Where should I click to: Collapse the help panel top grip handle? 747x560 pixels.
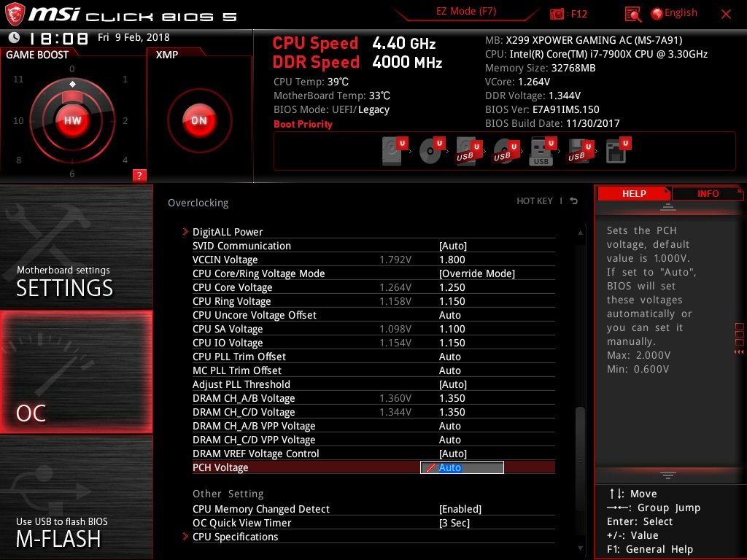click(x=668, y=206)
